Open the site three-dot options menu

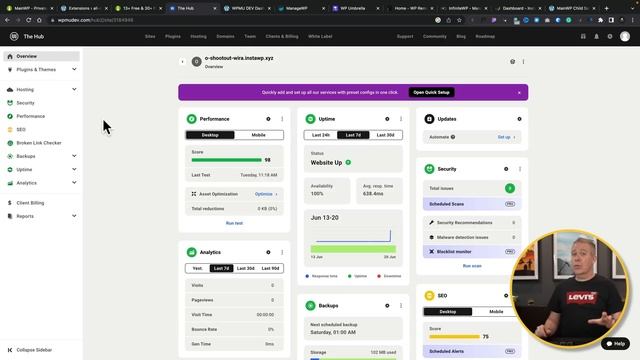pos(523,62)
